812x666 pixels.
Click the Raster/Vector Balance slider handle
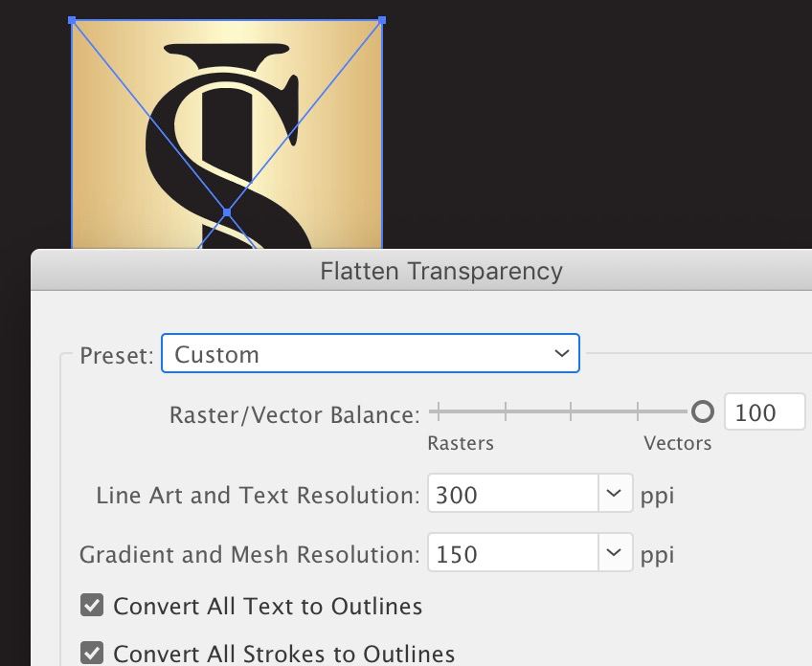coord(703,412)
